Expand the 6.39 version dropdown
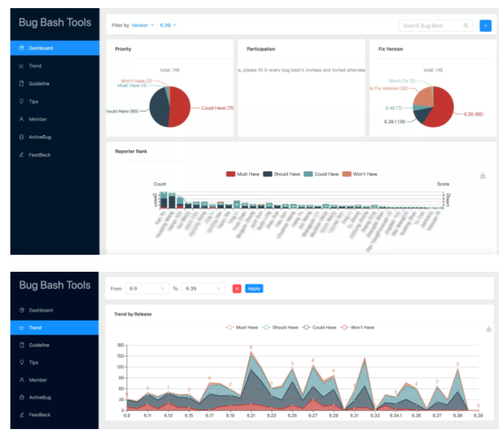504x432 pixels. point(168,25)
